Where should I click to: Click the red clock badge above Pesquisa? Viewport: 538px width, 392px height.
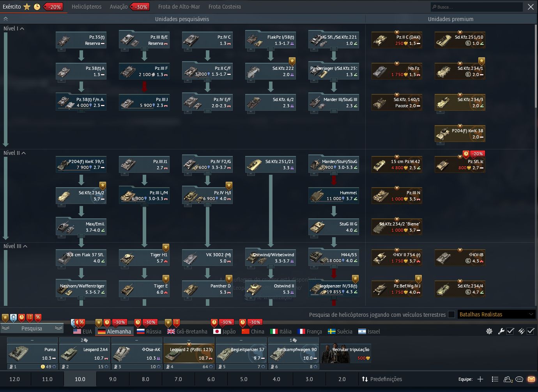21,318
